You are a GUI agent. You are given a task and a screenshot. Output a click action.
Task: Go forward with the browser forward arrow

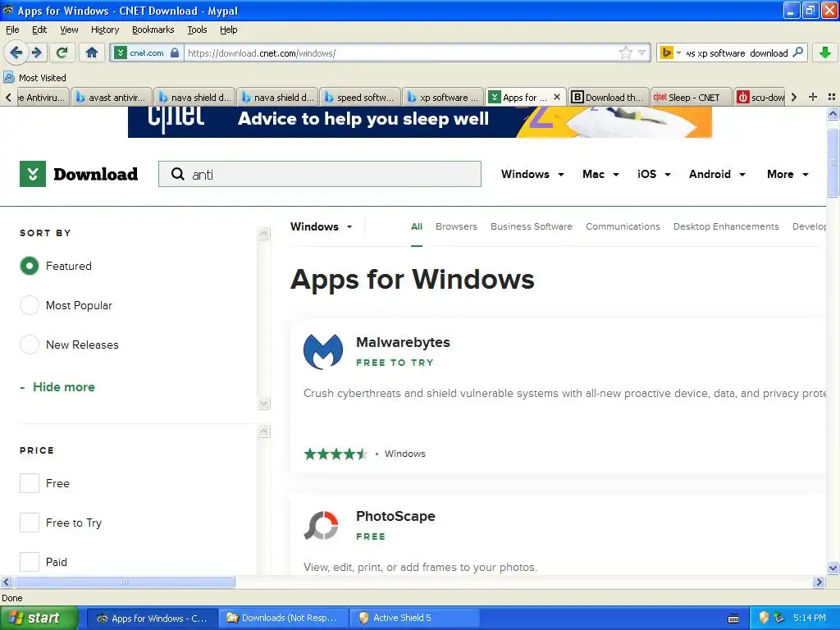37,52
